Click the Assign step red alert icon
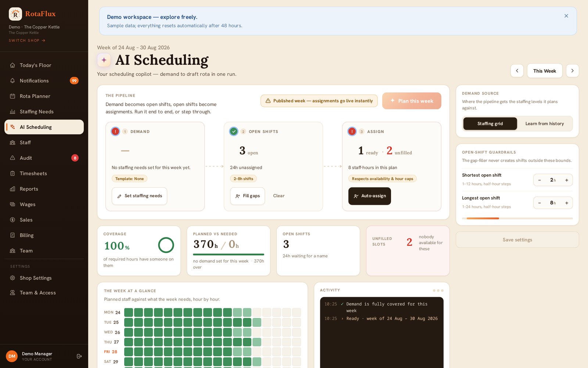The width and height of the screenshot is (588, 368). click(352, 131)
